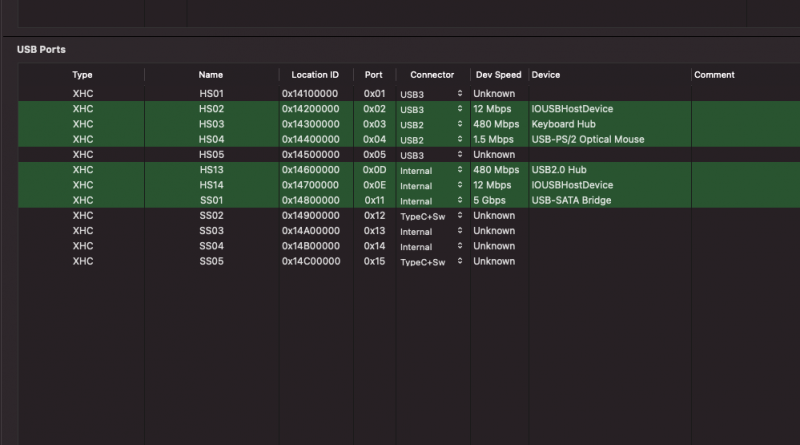The width and height of the screenshot is (800, 445).
Task: Sort by the Type column header
Action: (82, 75)
